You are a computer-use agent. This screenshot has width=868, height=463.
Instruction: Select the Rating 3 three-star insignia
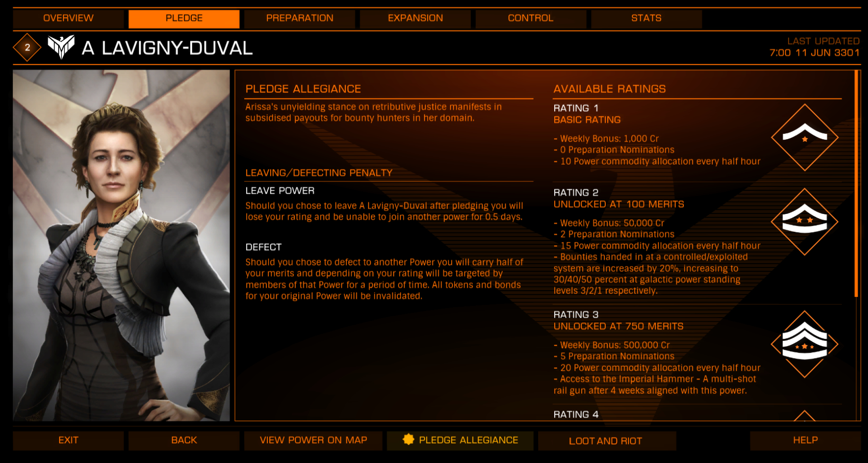pyautogui.click(x=805, y=344)
